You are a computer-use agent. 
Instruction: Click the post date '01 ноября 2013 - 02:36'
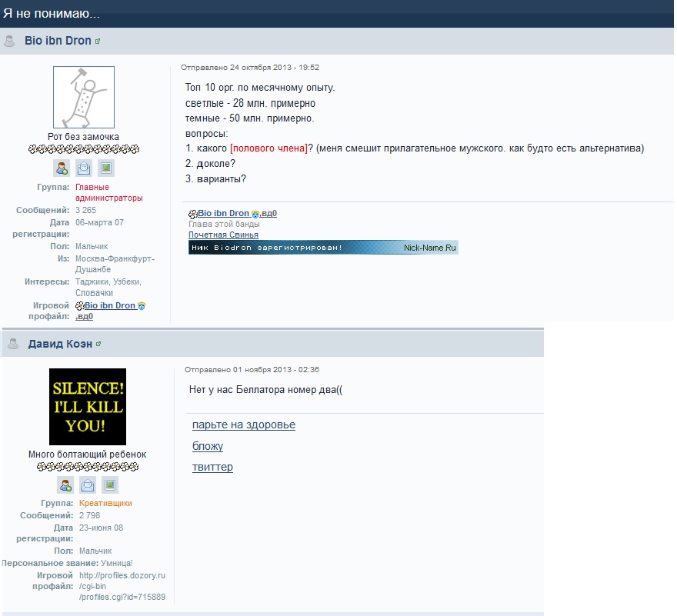[x=276, y=369]
